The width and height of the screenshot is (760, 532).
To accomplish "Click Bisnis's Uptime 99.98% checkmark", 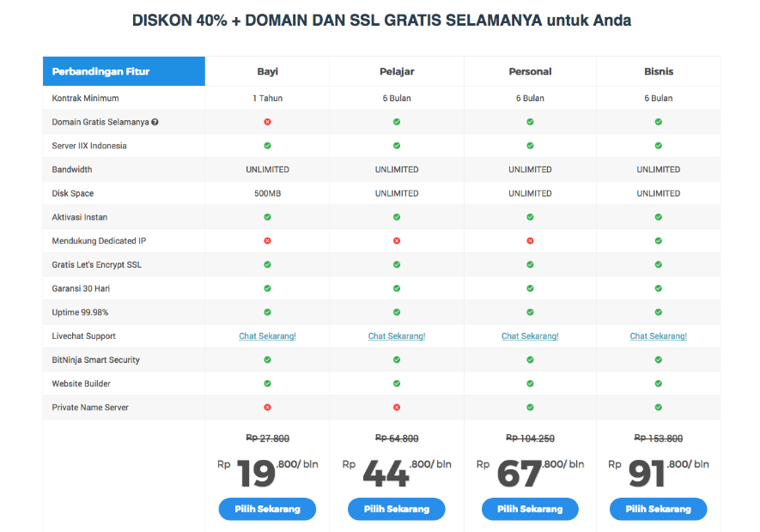I will click(x=658, y=312).
